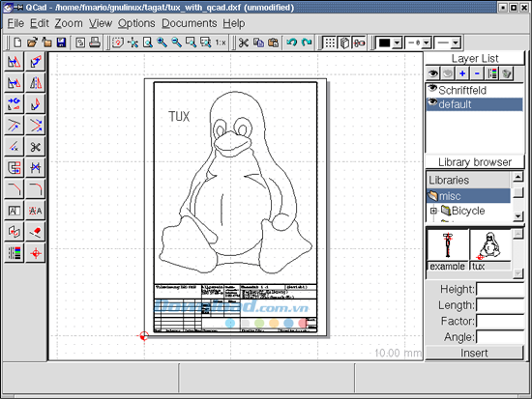Screen dimensions: 532x399
Task: Click the 1:x zoom scale button
Action: [221, 43]
